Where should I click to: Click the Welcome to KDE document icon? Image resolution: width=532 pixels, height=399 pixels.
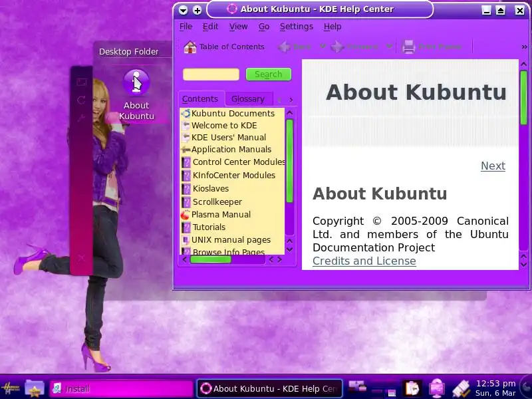[x=186, y=126]
